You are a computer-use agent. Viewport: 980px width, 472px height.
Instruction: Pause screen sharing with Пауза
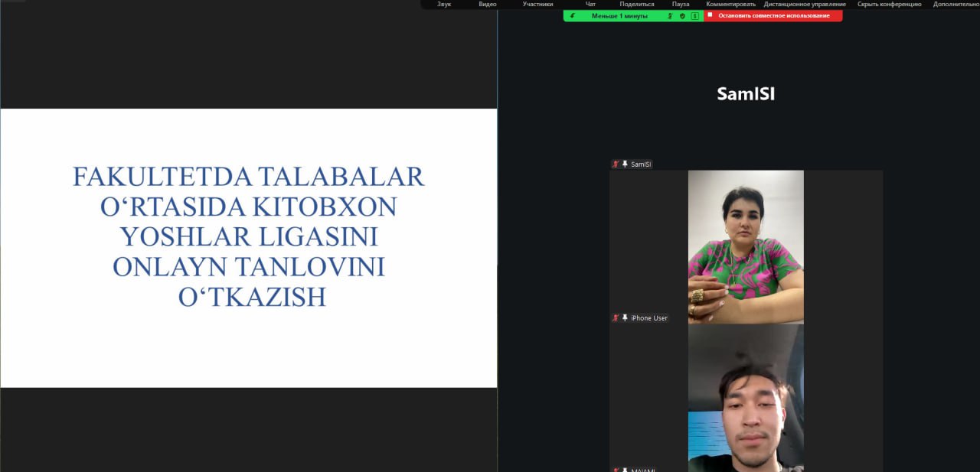(x=681, y=5)
